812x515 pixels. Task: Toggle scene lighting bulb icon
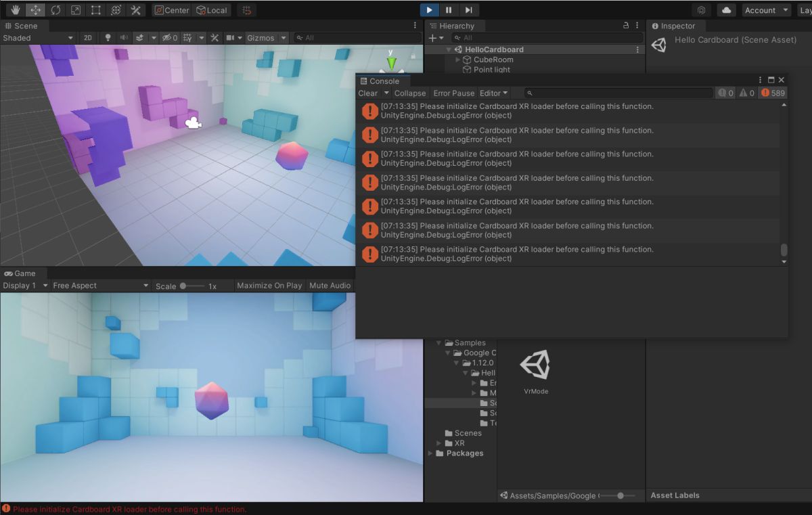tap(108, 38)
